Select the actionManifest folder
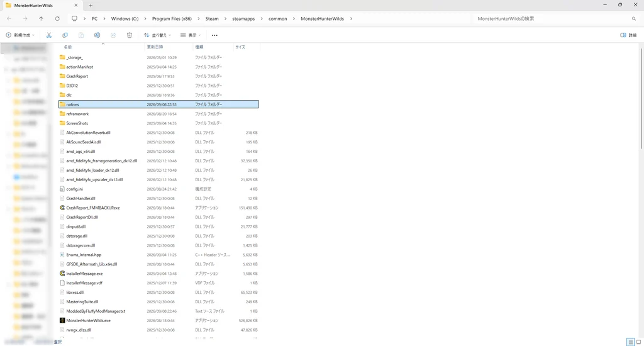Viewport: 644px width, 346px height. pos(80,67)
